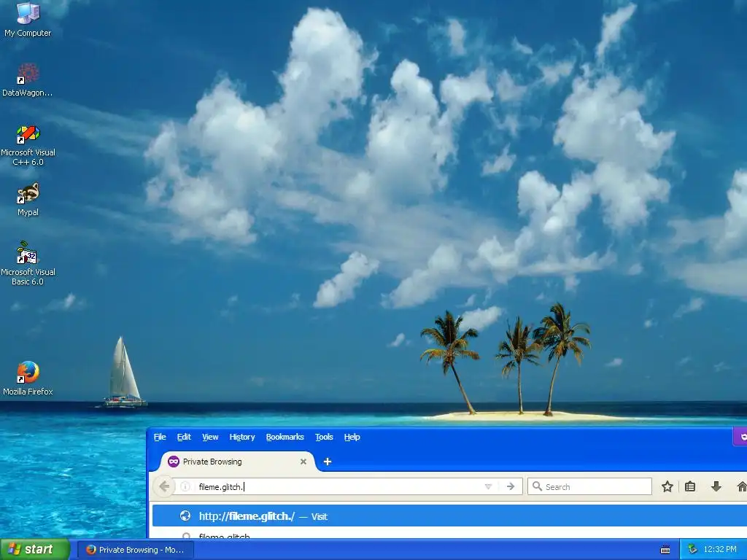Open the Bookmarks menu
Screen dimensions: 747x560
(x=285, y=437)
